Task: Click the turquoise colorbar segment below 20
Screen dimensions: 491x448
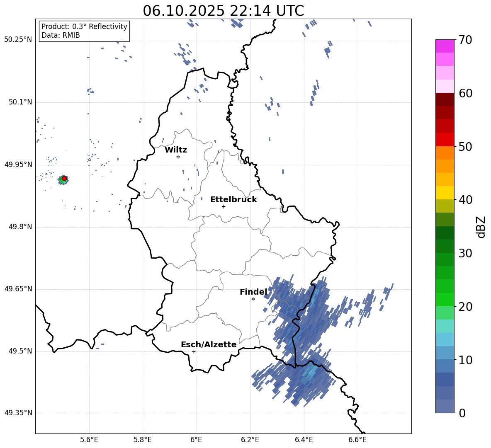Action: point(445,326)
